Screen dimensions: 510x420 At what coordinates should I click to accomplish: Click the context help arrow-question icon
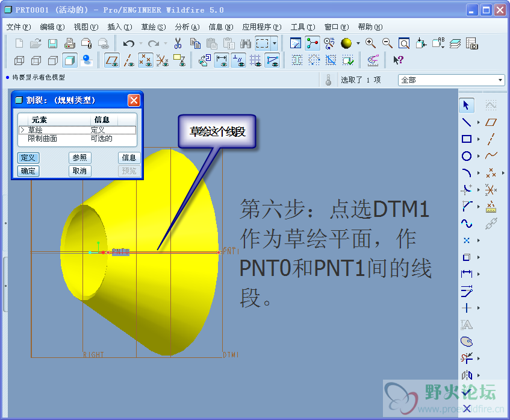point(398,60)
